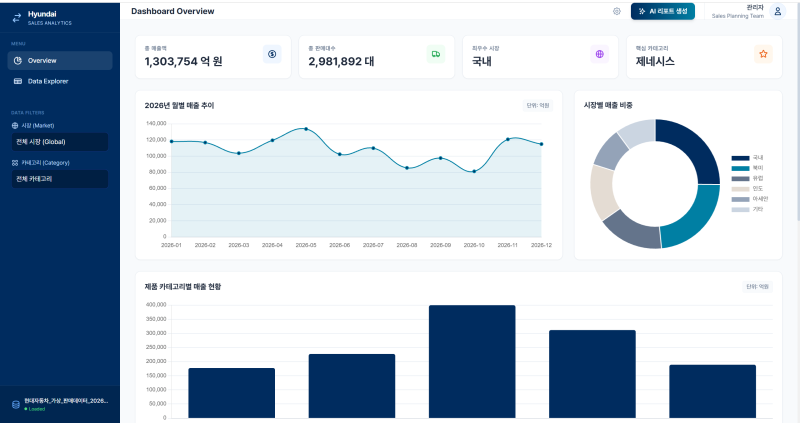Open settings with the gear icon
Viewport: 800px width, 423px height.
pos(617,11)
